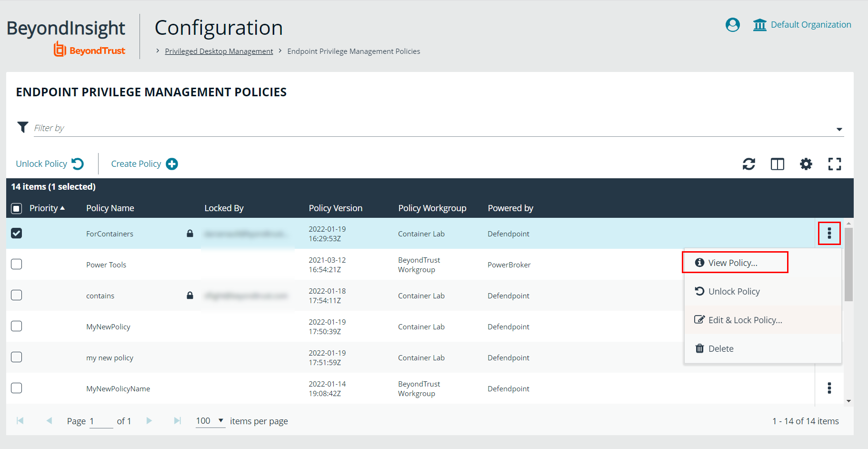Click the filter funnel icon

(x=22, y=127)
